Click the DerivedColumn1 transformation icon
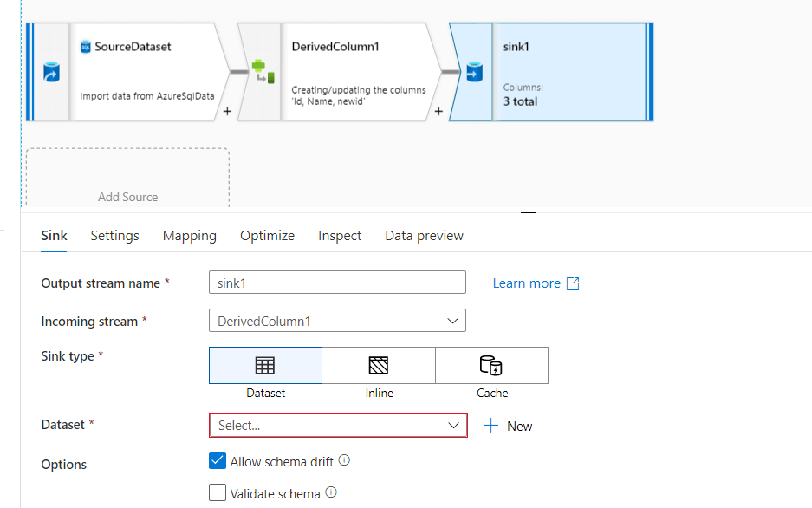 (x=263, y=72)
